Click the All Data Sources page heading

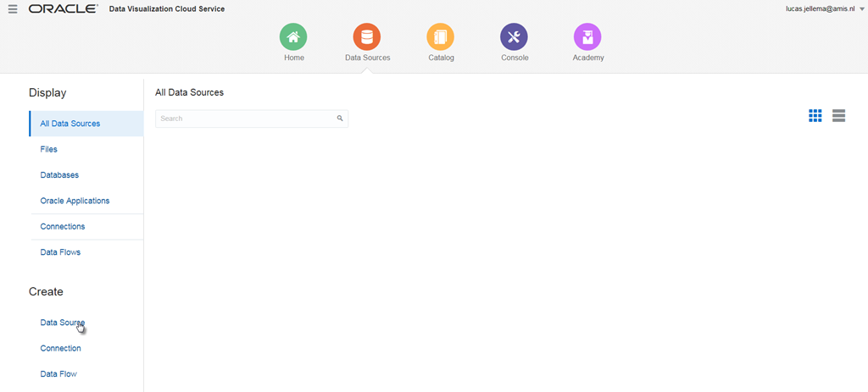189,92
